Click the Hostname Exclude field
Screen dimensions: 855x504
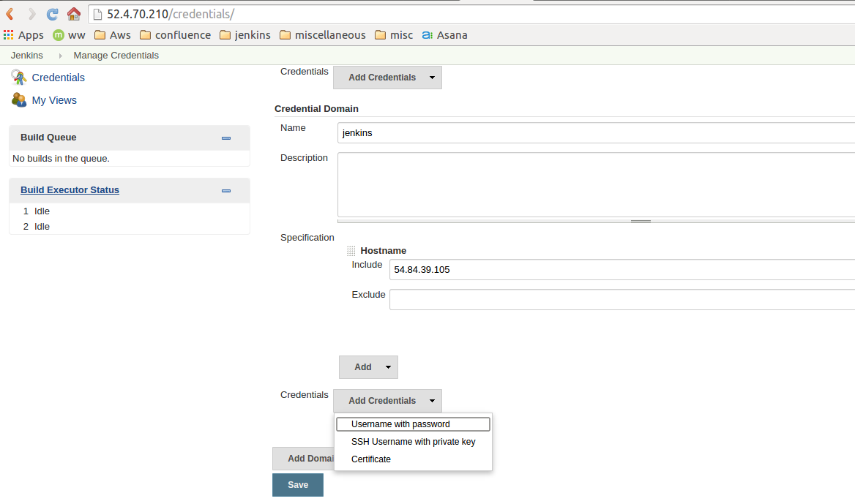coord(622,300)
